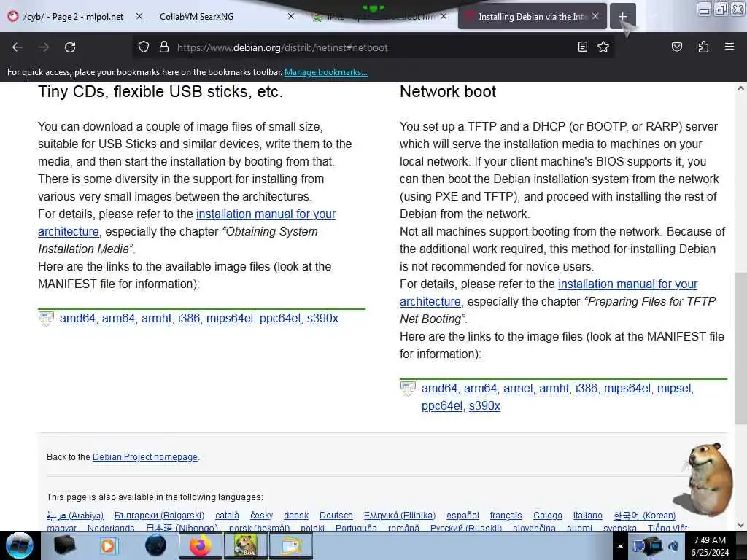The width and height of the screenshot is (747, 560).
Task: Switch page language to français
Action: pyautogui.click(x=506, y=516)
